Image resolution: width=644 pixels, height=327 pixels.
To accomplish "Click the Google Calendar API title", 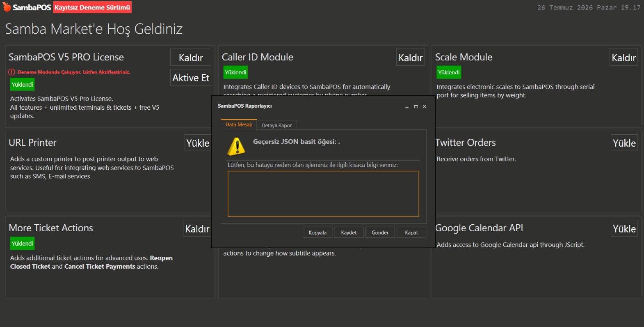I will click(x=479, y=228).
